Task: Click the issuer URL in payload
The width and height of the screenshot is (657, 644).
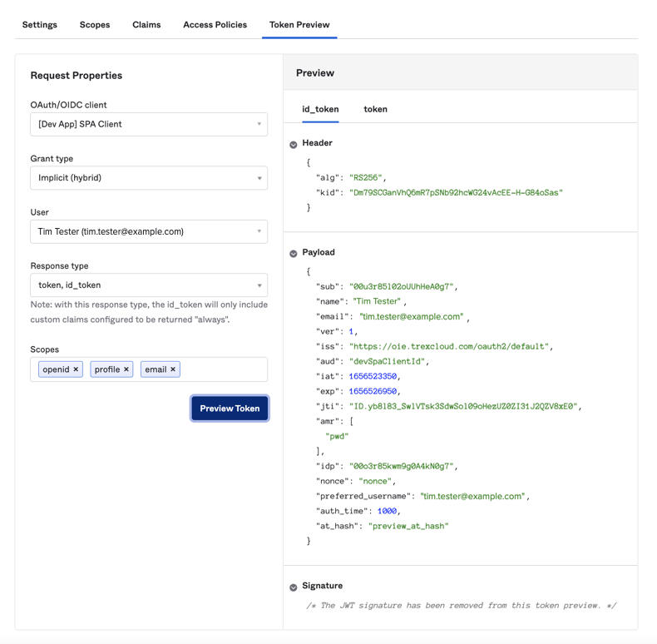Action: click(450, 346)
